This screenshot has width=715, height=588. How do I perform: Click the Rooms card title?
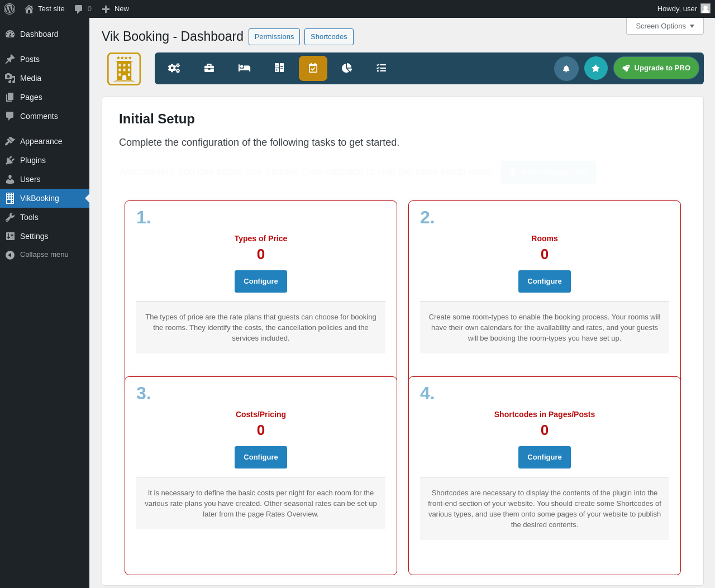coord(545,238)
